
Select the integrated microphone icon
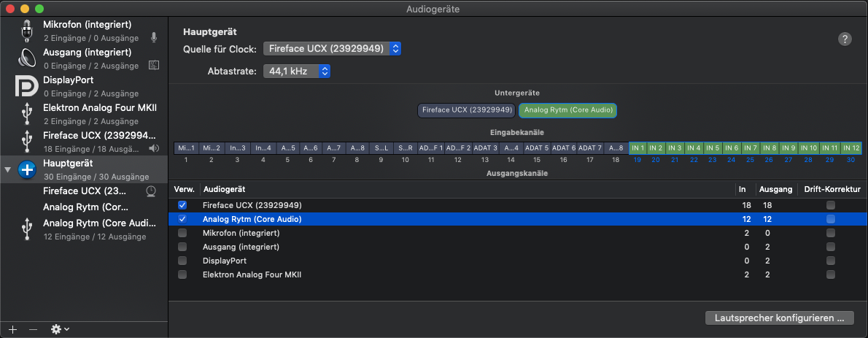point(27,31)
